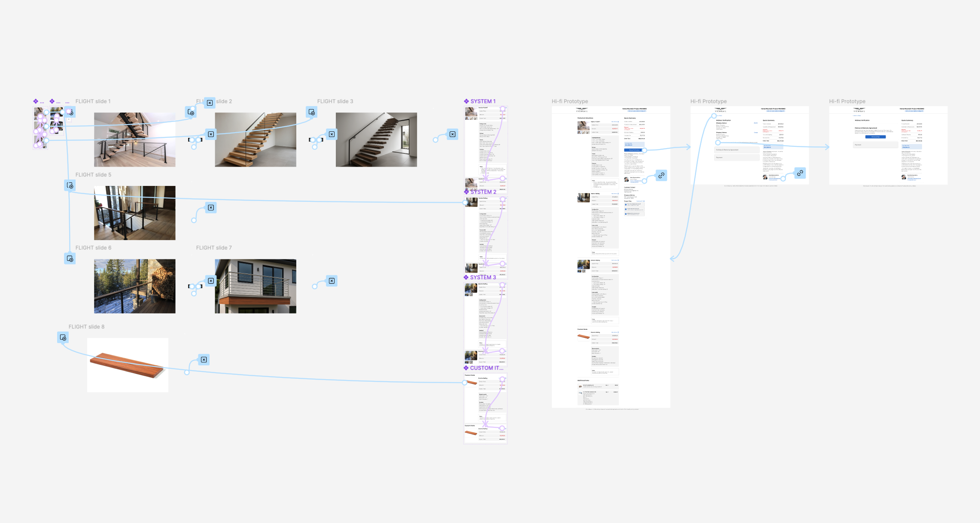This screenshot has width=980, height=523.
Task: Click the close-overlay X icon next to FLIGHT slide 3
Action: (x=331, y=134)
